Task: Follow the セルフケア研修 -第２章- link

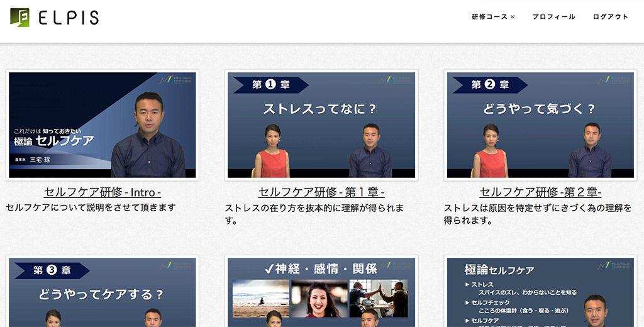Action: (540, 192)
